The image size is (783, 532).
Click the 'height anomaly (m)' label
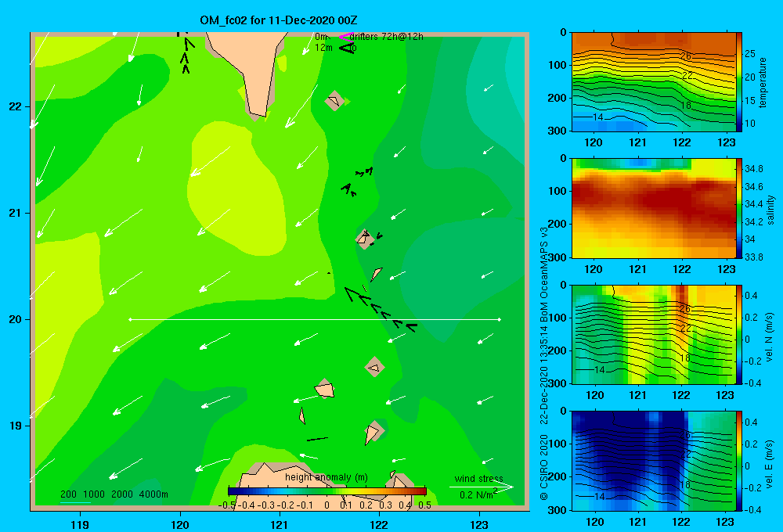point(327,477)
